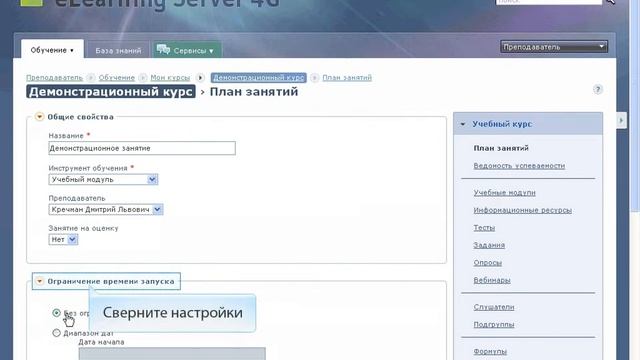Click Обучение breadcrumb link

[x=117, y=78]
